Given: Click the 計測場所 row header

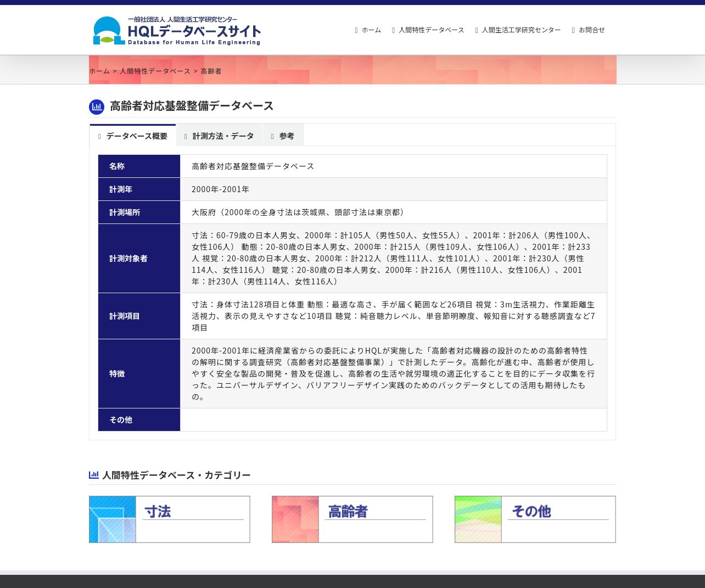Looking at the screenshot, I should [139, 212].
